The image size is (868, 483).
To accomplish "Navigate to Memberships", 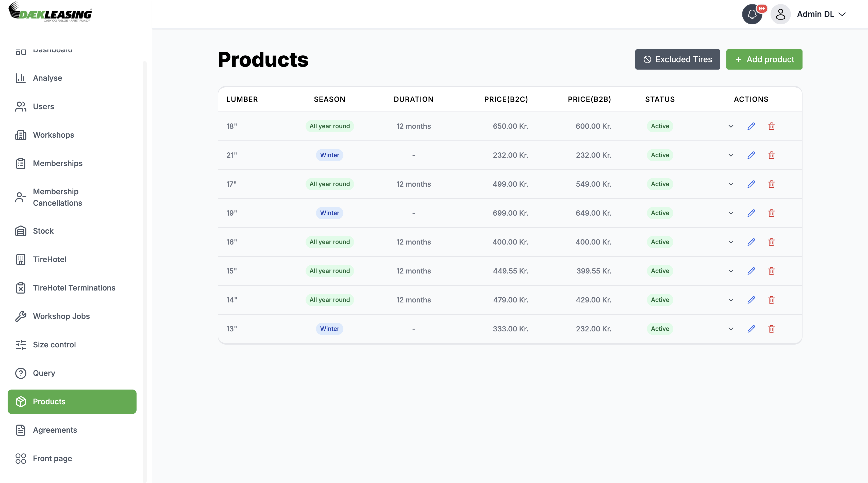I will point(72,164).
